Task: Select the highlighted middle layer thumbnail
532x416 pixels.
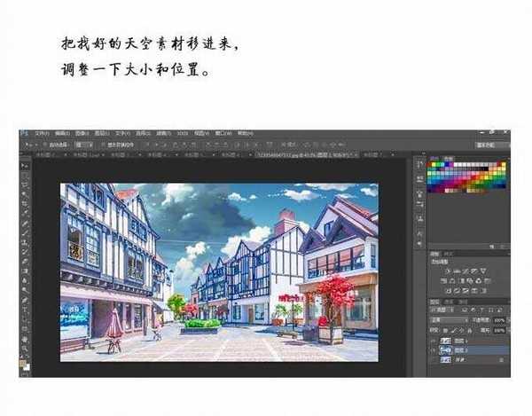Action: tap(444, 350)
